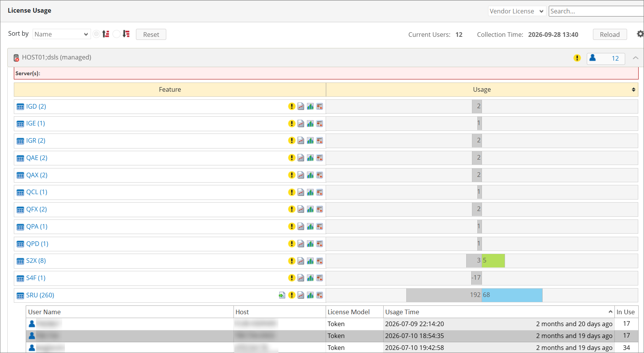Open the HOST01 server warning icon
Image resolution: width=644 pixels, height=353 pixels.
[x=577, y=58]
